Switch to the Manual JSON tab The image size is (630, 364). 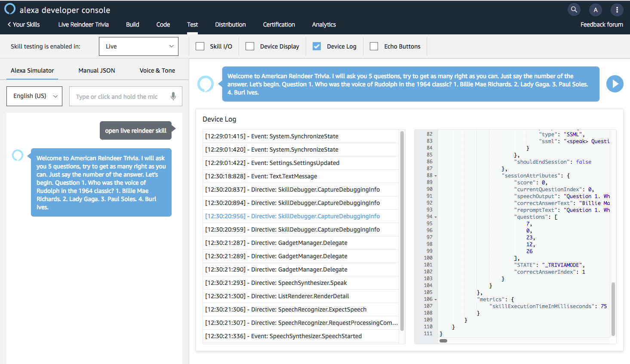tap(97, 70)
